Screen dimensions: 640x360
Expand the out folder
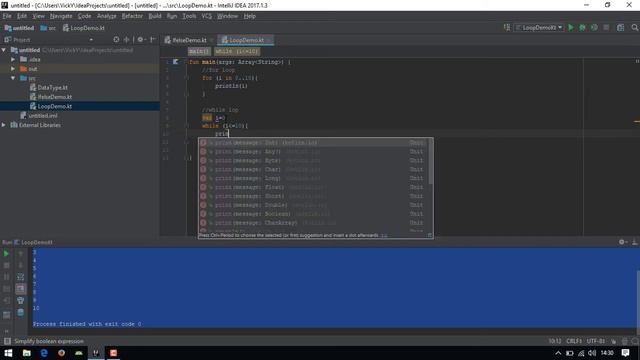[13, 69]
